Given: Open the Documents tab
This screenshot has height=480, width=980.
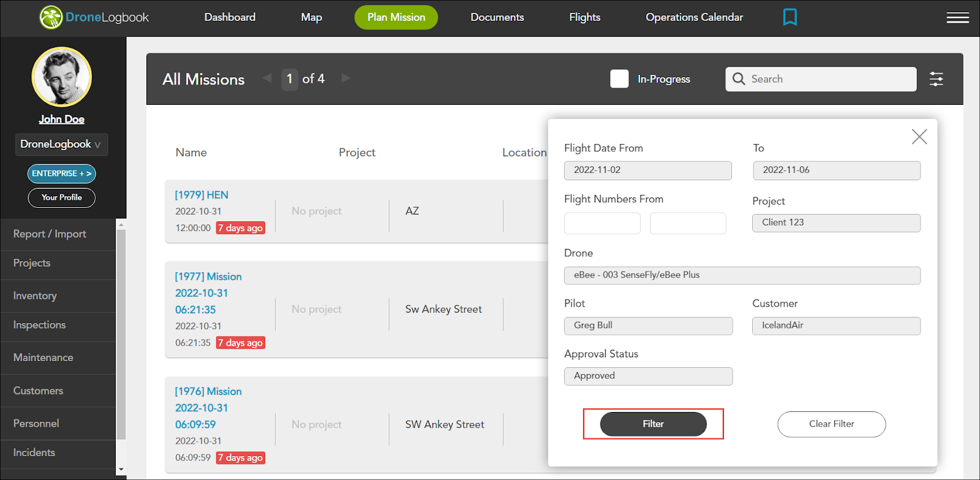Looking at the screenshot, I should coord(497,17).
